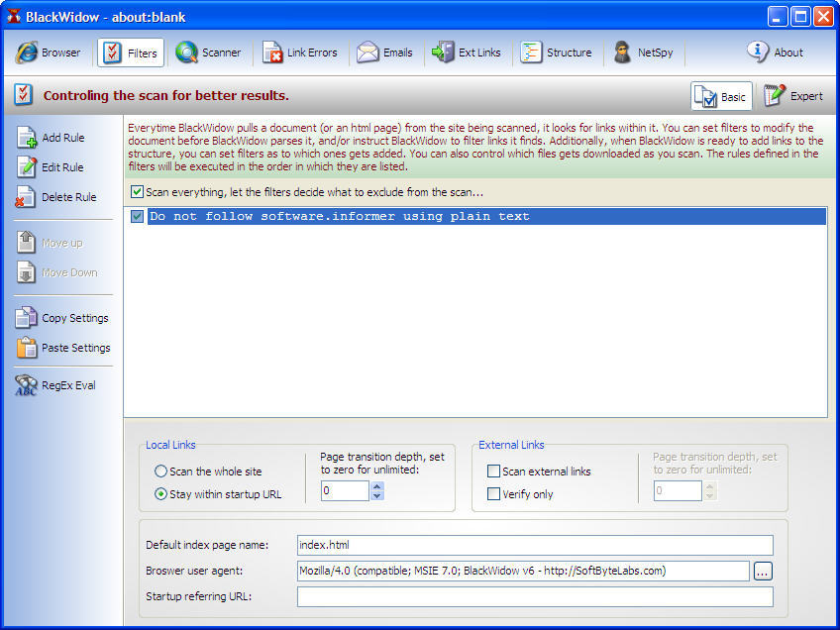Click the 'Paste Settings' label

pos(76,349)
